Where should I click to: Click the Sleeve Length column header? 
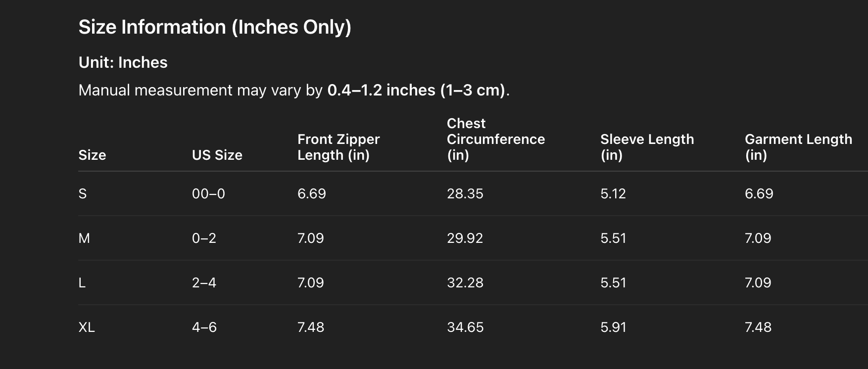647,147
